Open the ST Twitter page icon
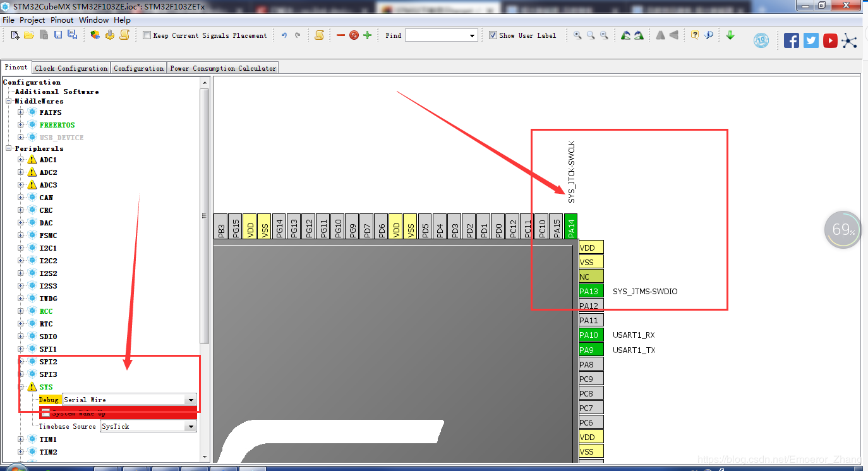 pyautogui.click(x=811, y=41)
